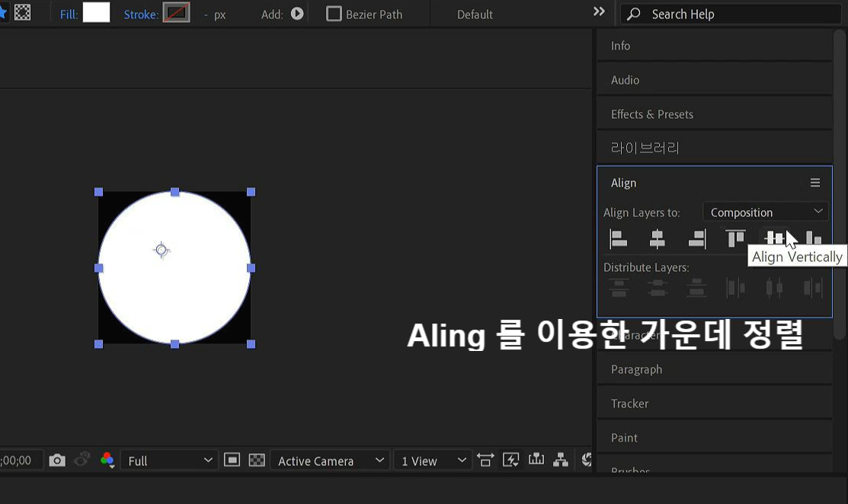This screenshot has height=504, width=848.
Task: Click the stroke width px value
Action: (215, 14)
